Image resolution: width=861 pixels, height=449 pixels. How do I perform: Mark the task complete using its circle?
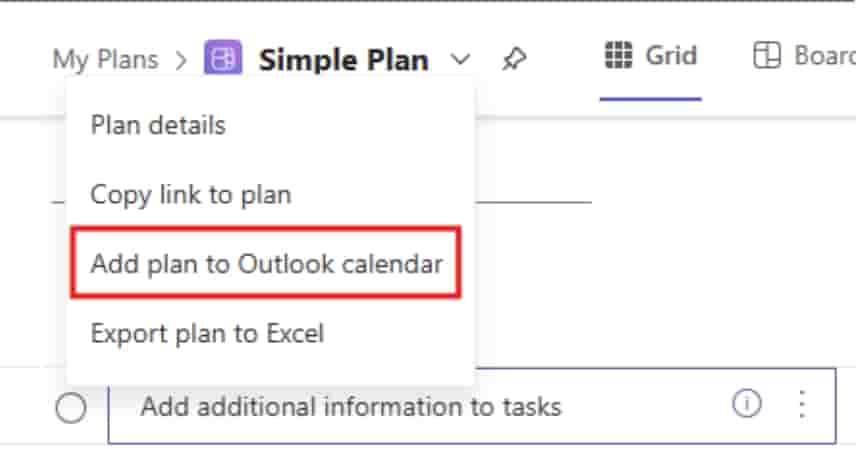(x=70, y=407)
